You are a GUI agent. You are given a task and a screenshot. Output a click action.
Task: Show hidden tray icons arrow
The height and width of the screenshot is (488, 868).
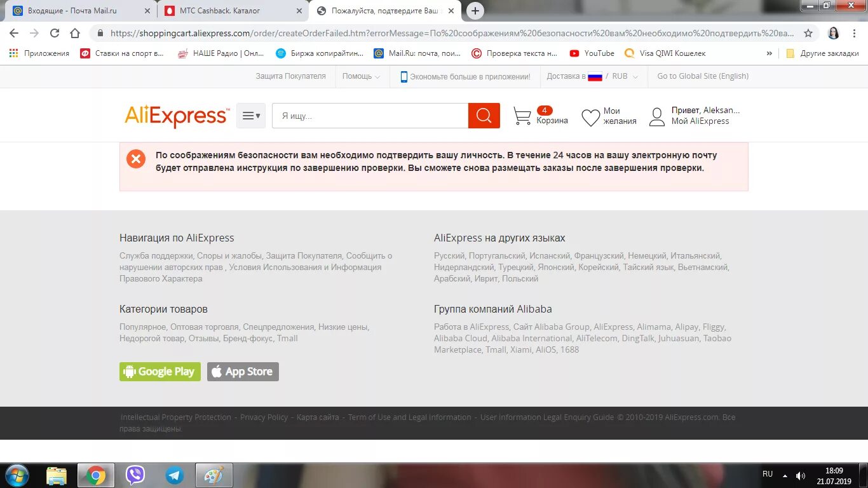(x=785, y=475)
